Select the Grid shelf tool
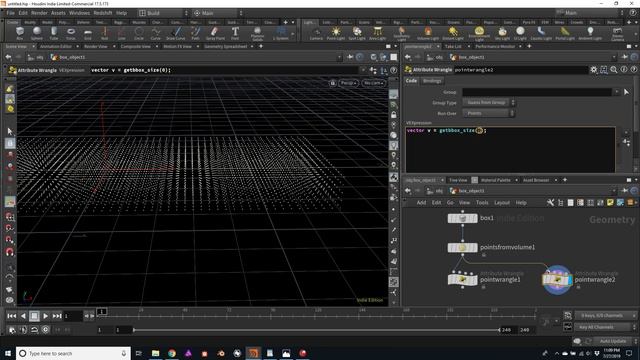Image resolution: width=640 pixels, height=360 pixels. point(88,33)
